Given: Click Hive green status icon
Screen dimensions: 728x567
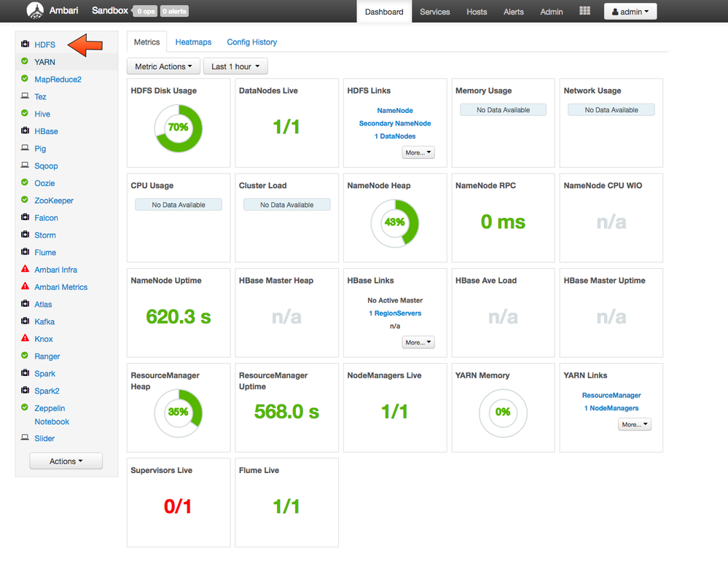Looking at the screenshot, I should [x=25, y=113].
